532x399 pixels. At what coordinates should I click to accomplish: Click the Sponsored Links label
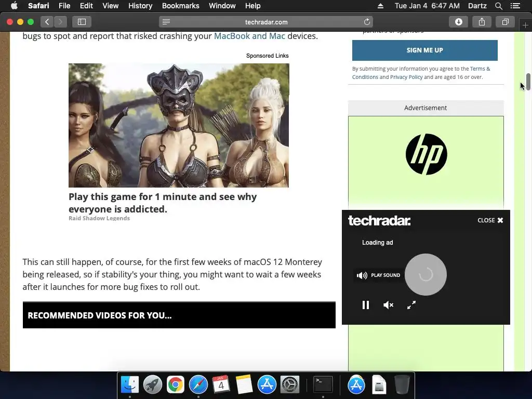tap(268, 56)
